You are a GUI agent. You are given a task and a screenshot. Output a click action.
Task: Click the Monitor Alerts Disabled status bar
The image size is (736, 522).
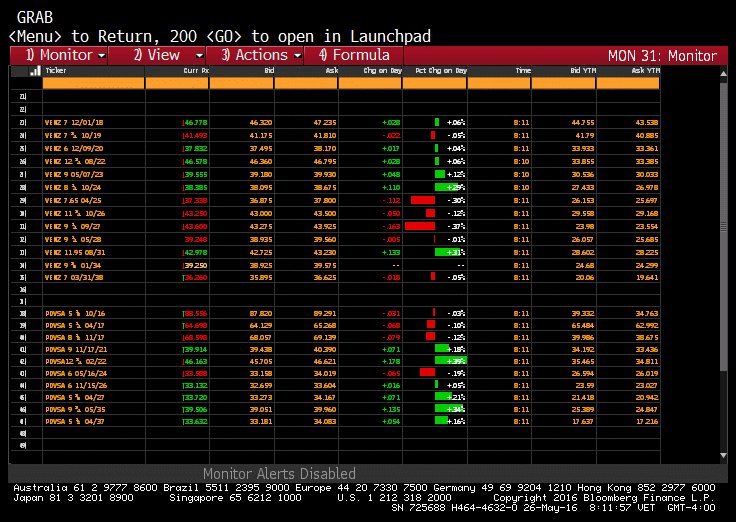point(279,474)
